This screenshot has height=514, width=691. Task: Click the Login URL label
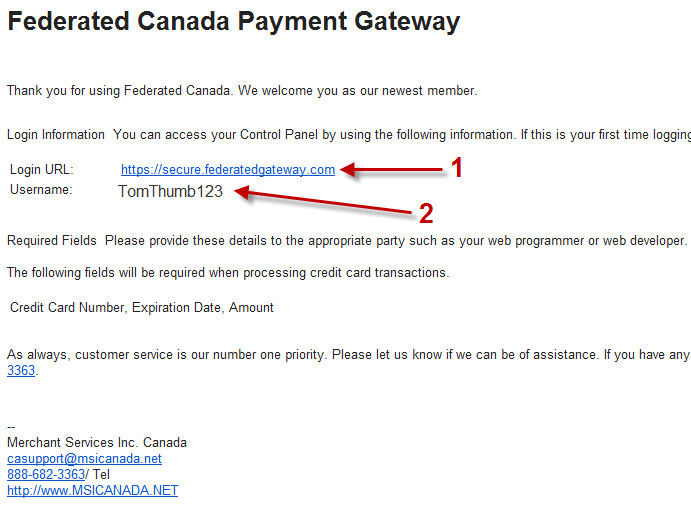pyautogui.click(x=42, y=170)
